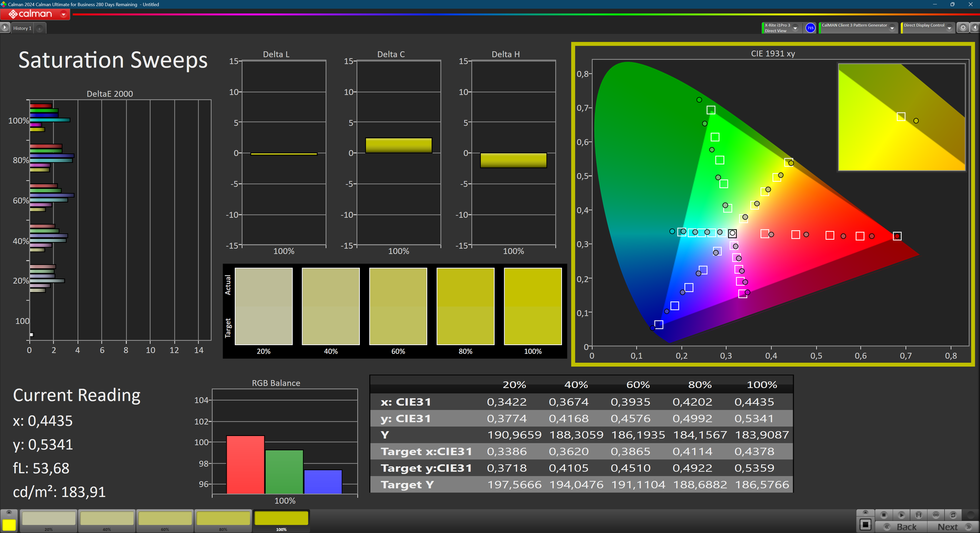Viewport: 980px width, 533px height.
Task: Click the stop measurement icon
Action: 884,515
